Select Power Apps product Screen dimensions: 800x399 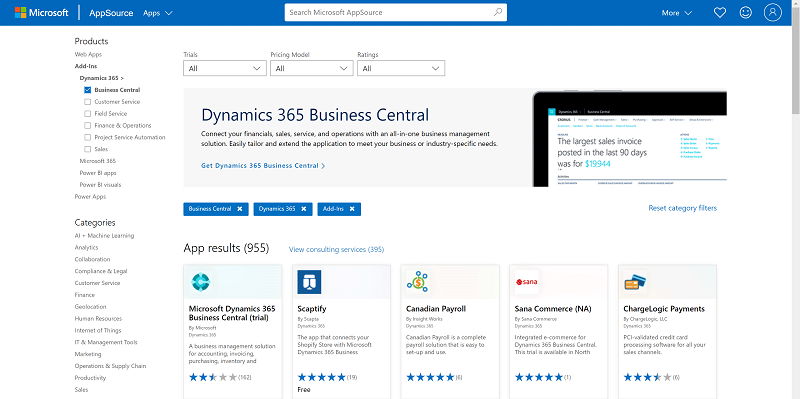[x=90, y=196]
